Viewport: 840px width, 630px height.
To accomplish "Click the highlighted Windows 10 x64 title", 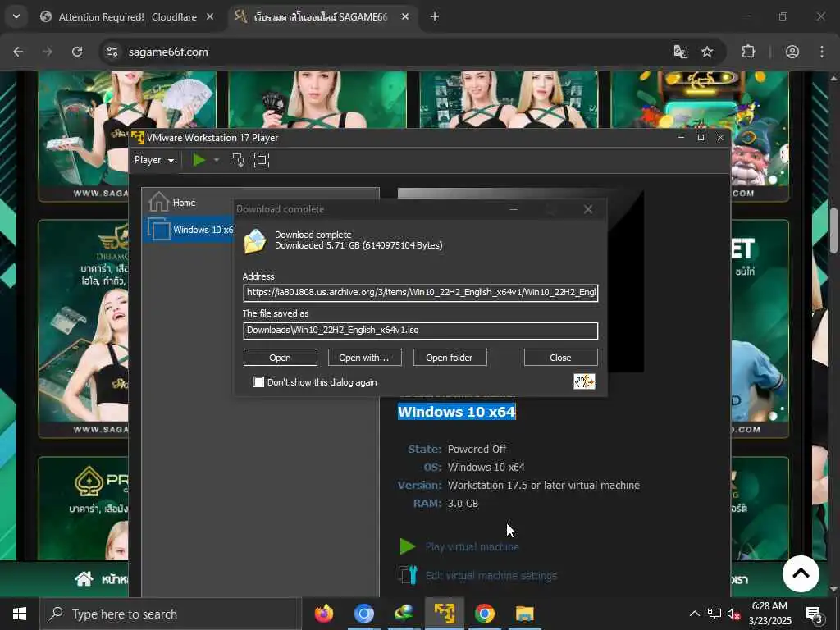I will [456, 412].
